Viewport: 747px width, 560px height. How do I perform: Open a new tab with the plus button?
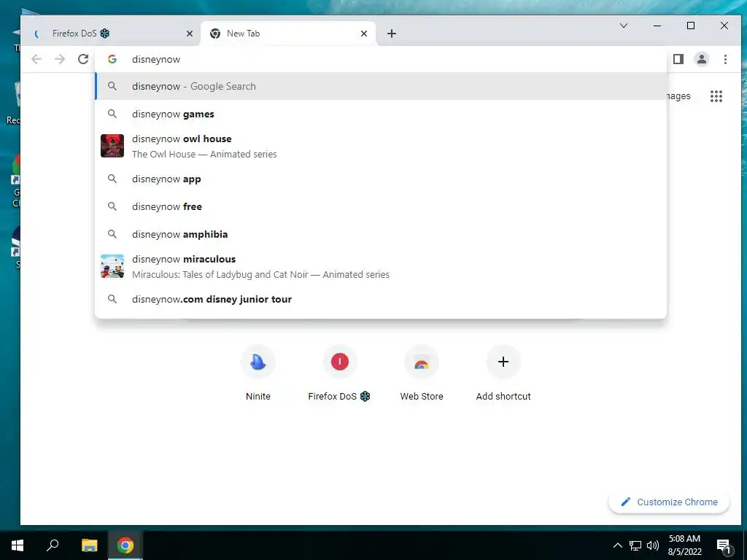[392, 34]
